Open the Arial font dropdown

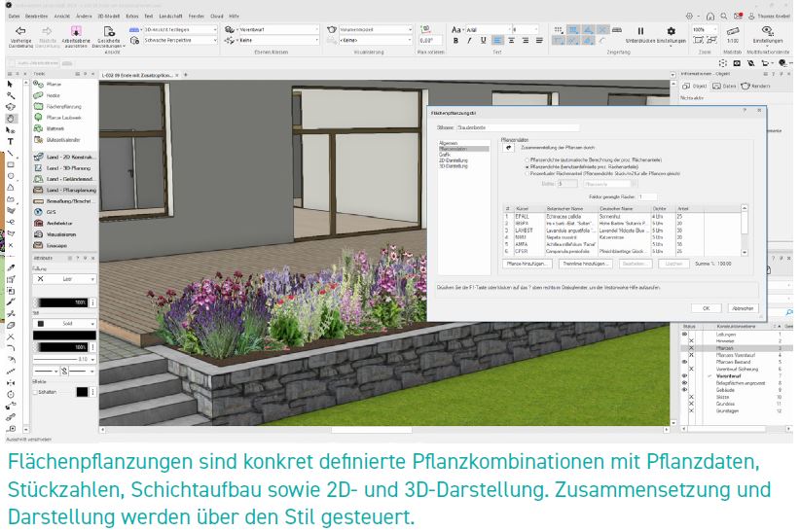(488, 29)
